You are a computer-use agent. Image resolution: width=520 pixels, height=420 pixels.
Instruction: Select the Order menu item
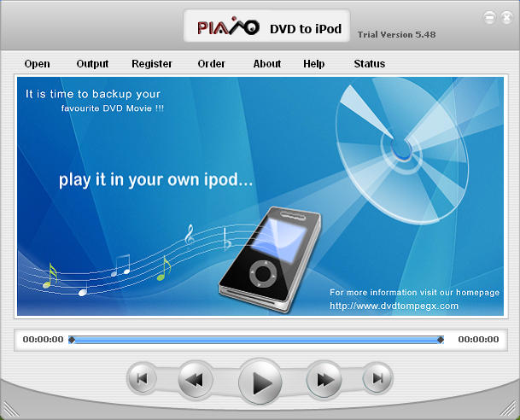tap(211, 64)
